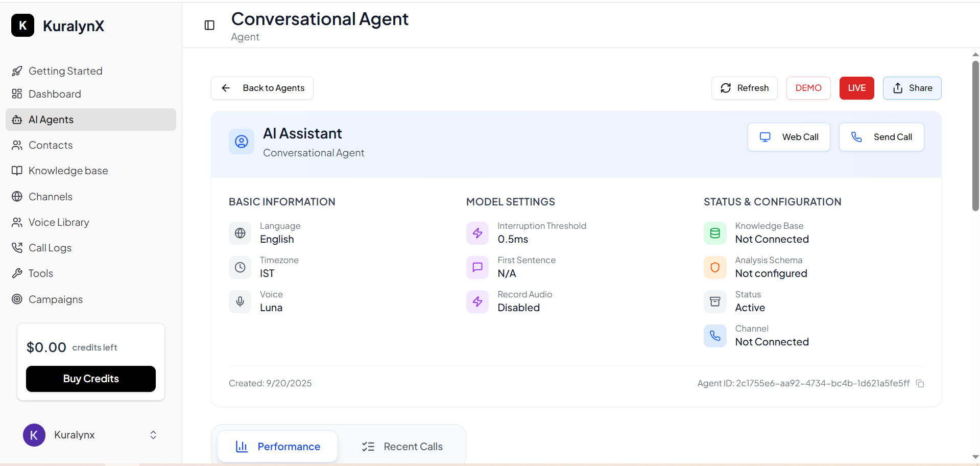Click the KuralynX logo icon
The image size is (980, 466).
click(x=22, y=25)
